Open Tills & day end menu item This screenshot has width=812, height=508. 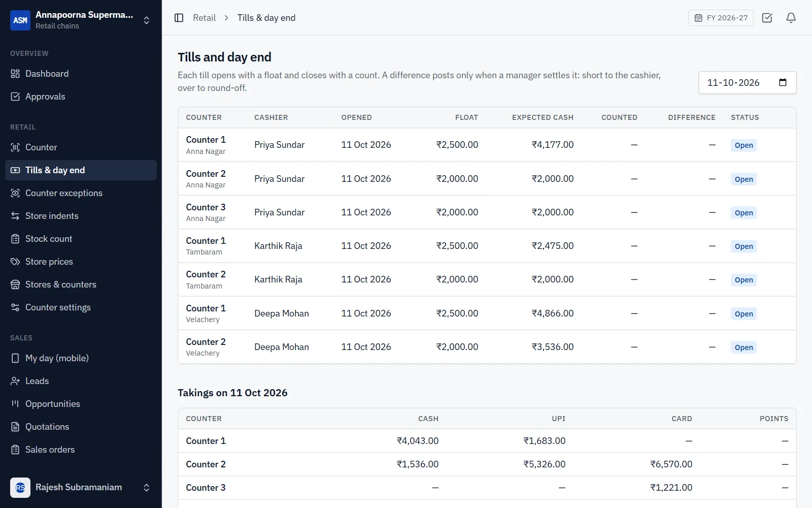tap(81, 170)
